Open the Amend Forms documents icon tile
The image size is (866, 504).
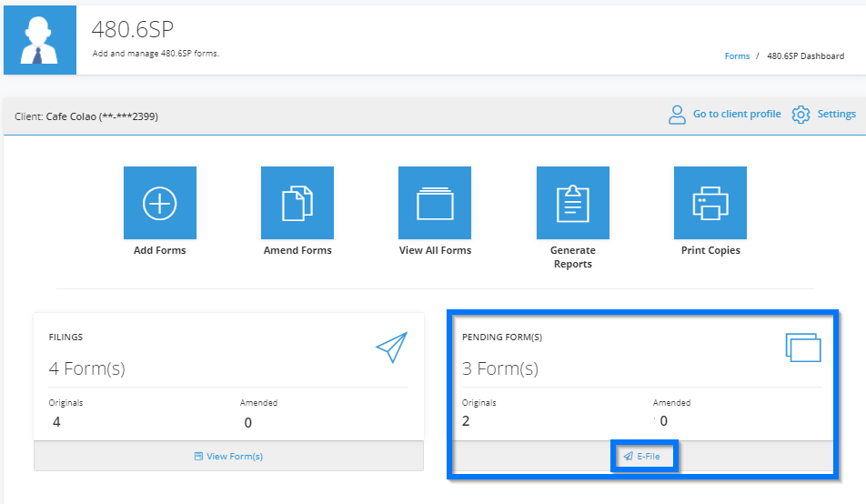pos(297,203)
